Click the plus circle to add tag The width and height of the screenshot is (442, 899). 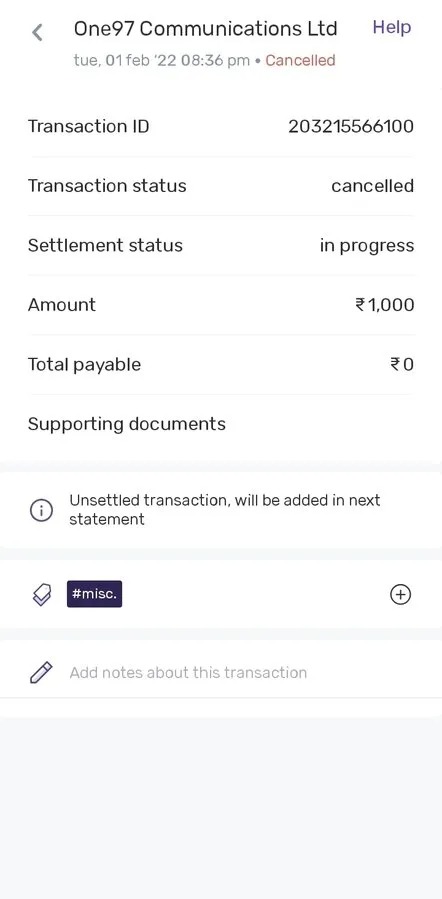tap(400, 595)
